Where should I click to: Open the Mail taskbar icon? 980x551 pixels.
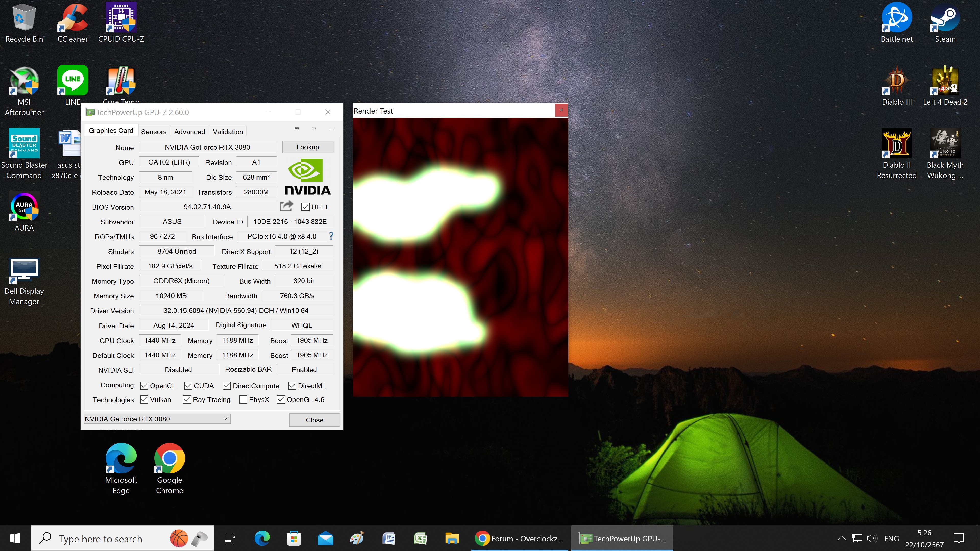click(x=326, y=539)
